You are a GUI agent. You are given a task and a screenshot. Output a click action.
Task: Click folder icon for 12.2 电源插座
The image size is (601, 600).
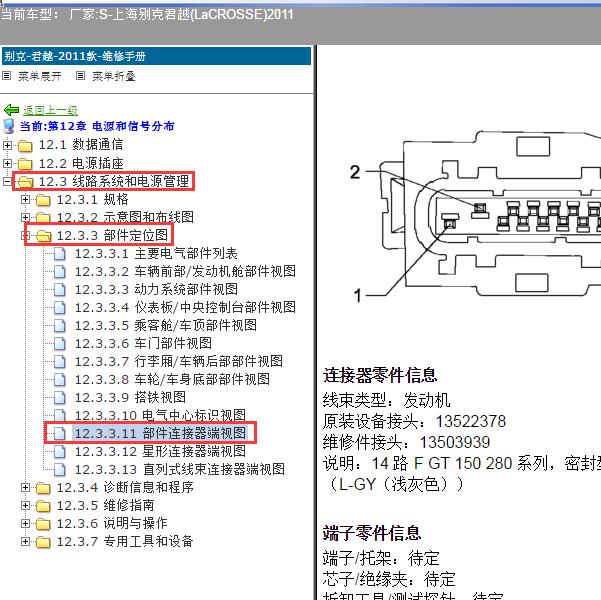(x=25, y=164)
